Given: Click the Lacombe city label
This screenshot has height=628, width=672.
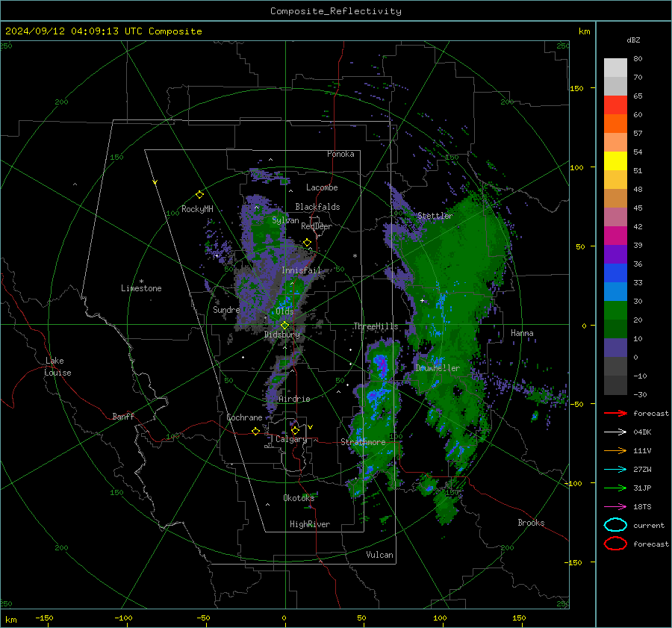Looking at the screenshot, I should tap(322, 187).
